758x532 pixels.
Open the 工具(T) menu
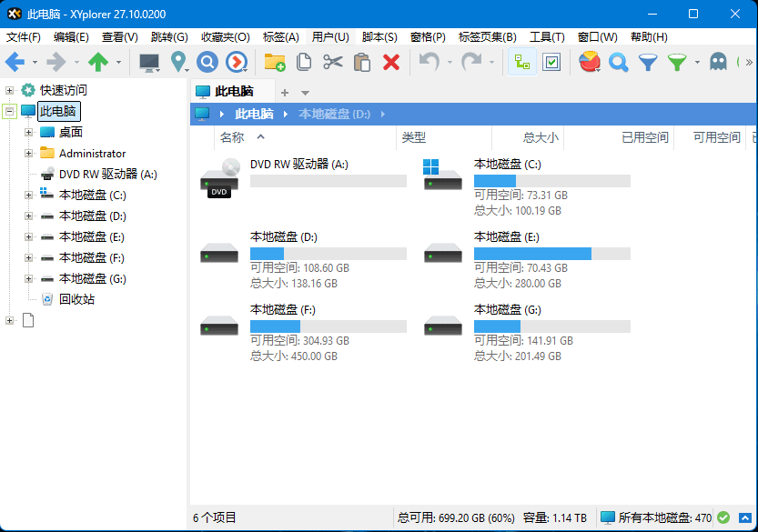[x=546, y=37]
